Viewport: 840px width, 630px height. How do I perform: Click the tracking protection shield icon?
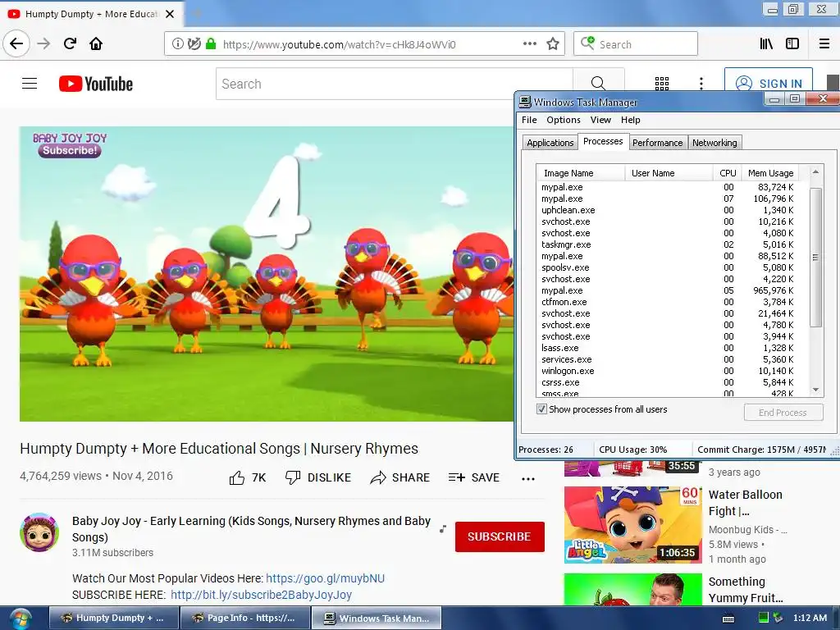(x=194, y=44)
